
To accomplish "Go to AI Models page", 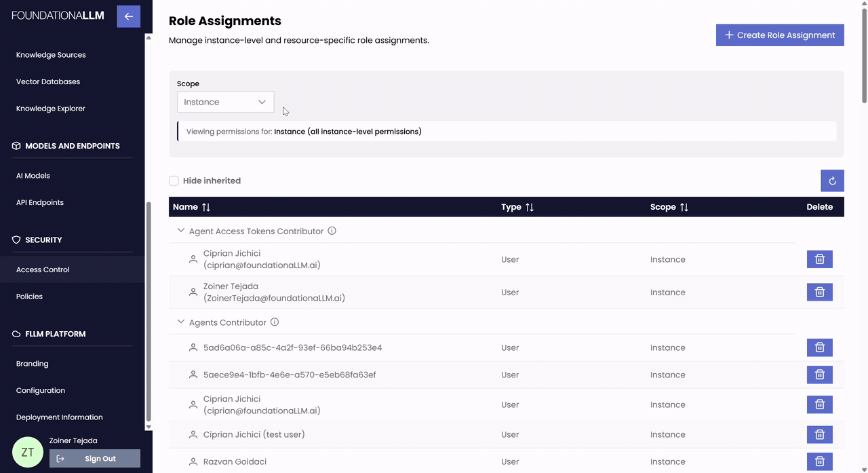I will point(33,176).
